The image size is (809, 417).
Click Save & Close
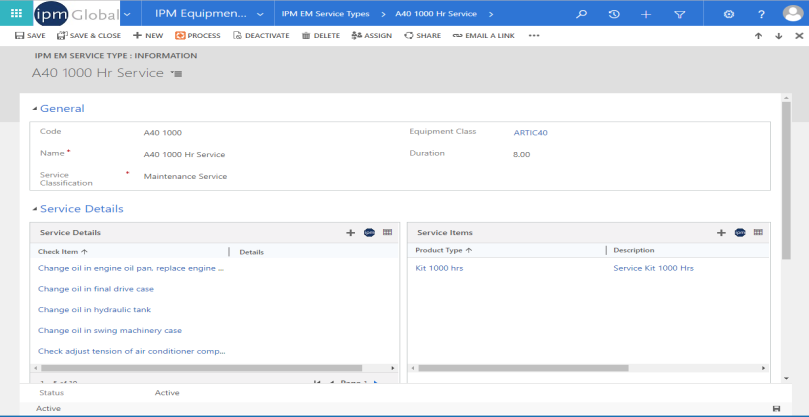tap(89, 36)
